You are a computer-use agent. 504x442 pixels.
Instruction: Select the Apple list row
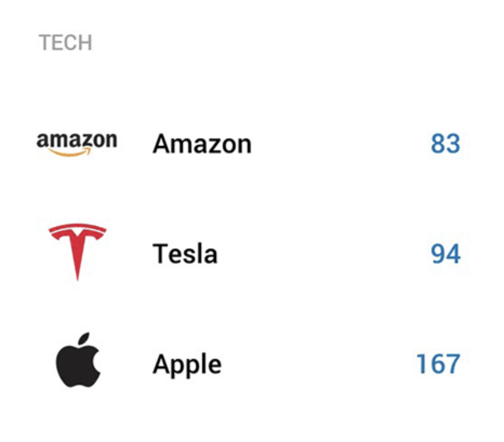[248, 361]
